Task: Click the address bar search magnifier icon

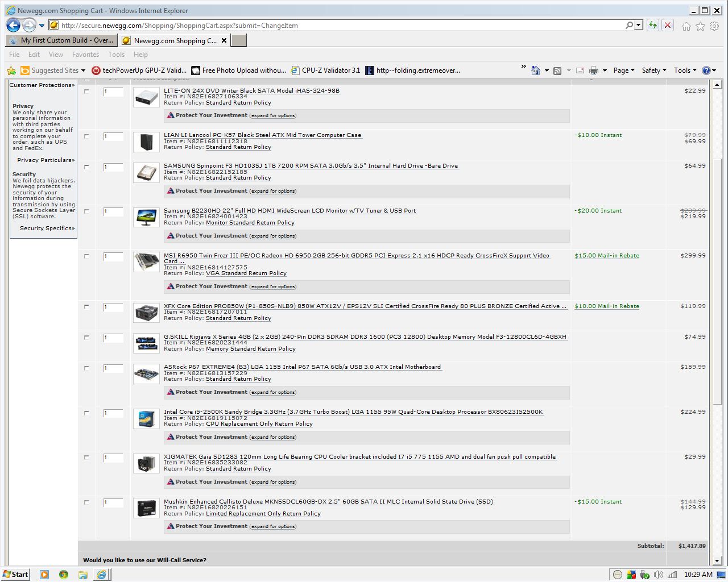Action: [x=629, y=25]
